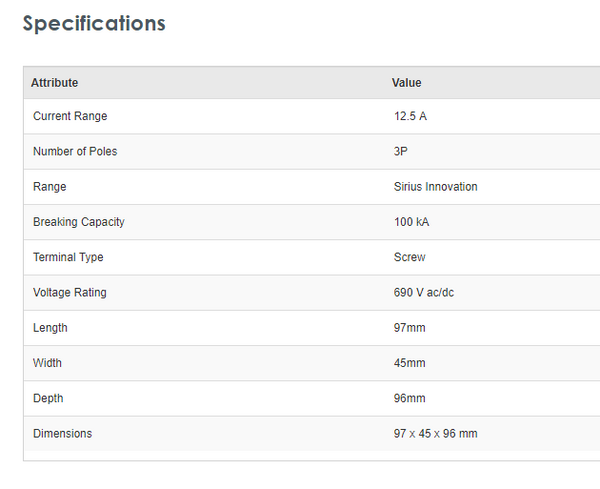Select the Terminal Type label

(68, 257)
